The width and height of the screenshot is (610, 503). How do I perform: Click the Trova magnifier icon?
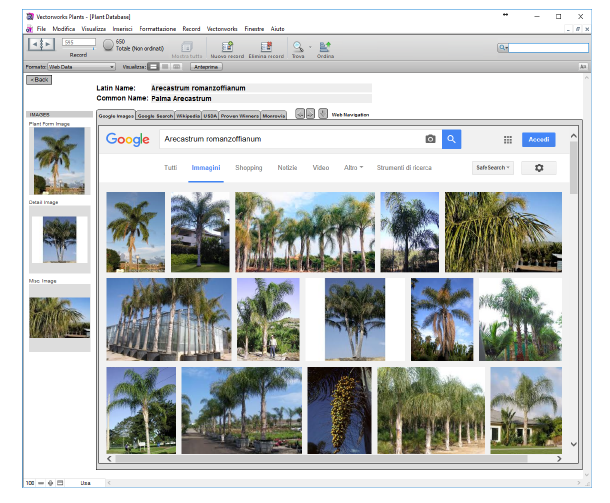[x=298, y=47]
